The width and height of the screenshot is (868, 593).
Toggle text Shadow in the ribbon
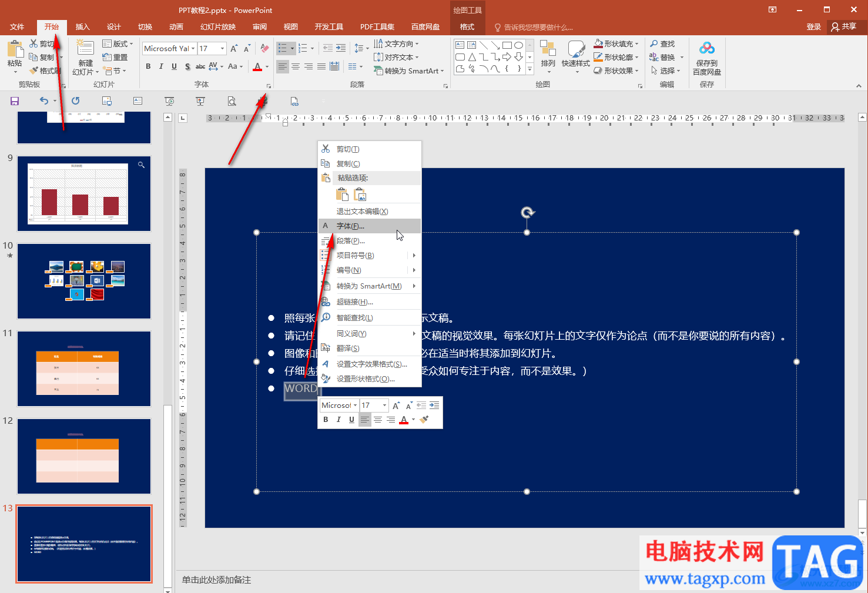pos(187,66)
